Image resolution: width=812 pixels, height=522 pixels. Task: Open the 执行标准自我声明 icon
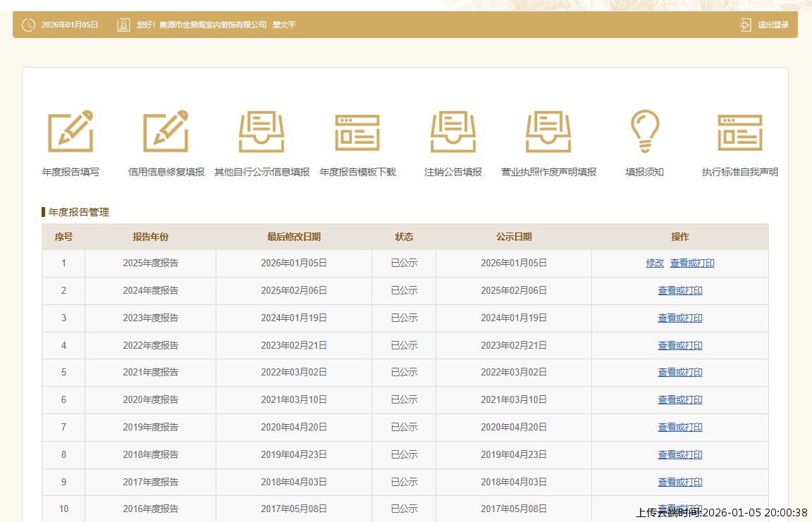point(740,132)
